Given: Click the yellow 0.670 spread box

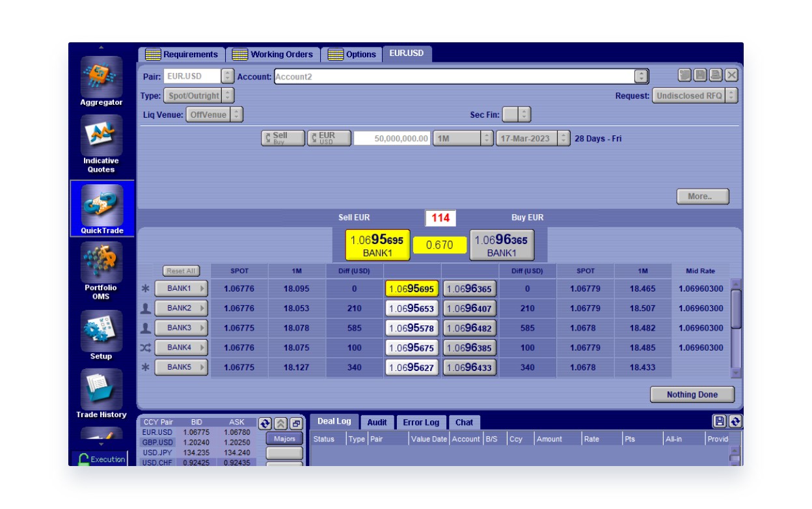Looking at the screenshot, I should pyautogui.click(x=439, y=245).
